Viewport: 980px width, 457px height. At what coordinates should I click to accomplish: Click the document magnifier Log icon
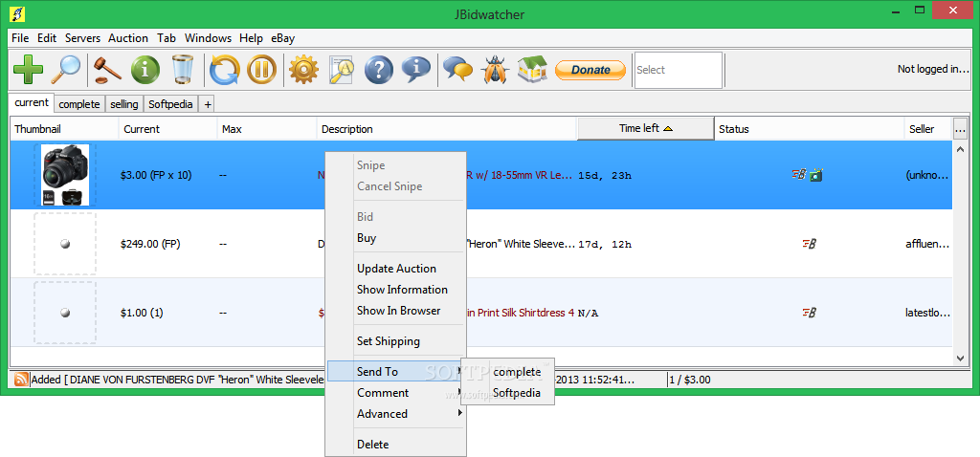(x=342, y=69)
